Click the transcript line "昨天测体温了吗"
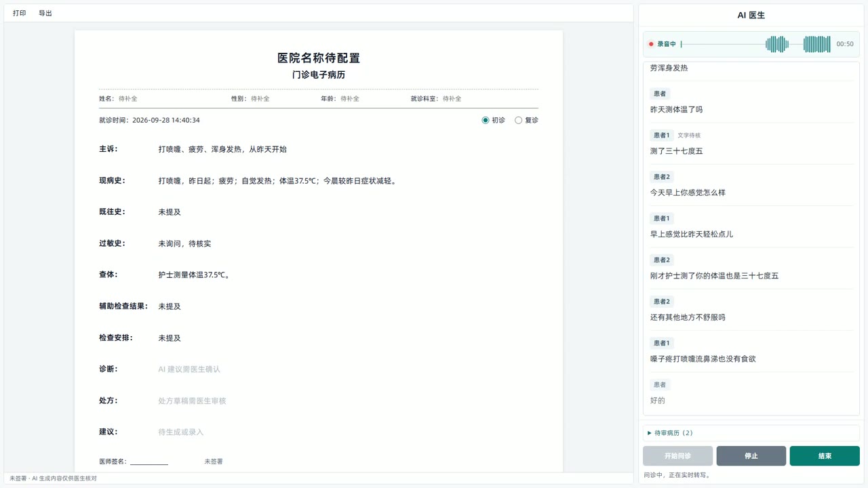 coord(676,109)
